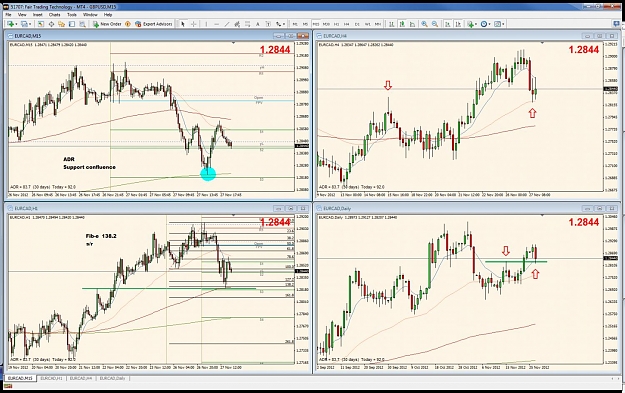Switch to M1 timeframe
Viewport: 625px width, 393px height.
(x=295, y=24)
